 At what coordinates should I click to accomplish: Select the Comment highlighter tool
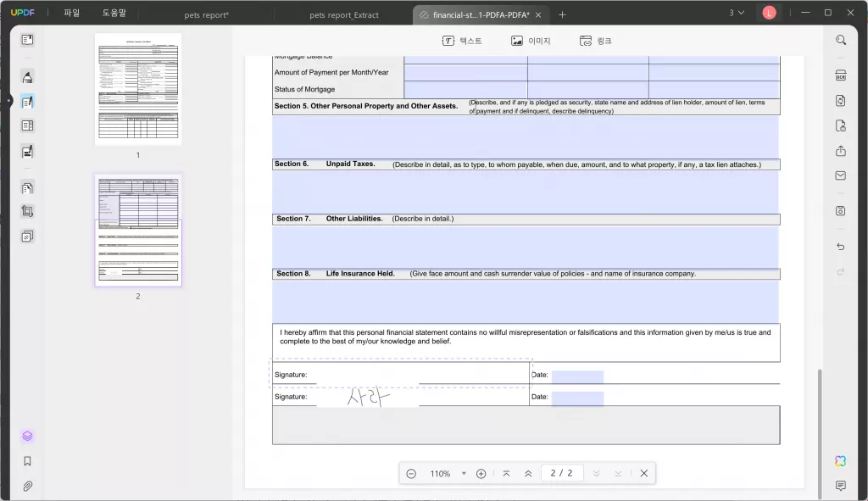[27, 77]
